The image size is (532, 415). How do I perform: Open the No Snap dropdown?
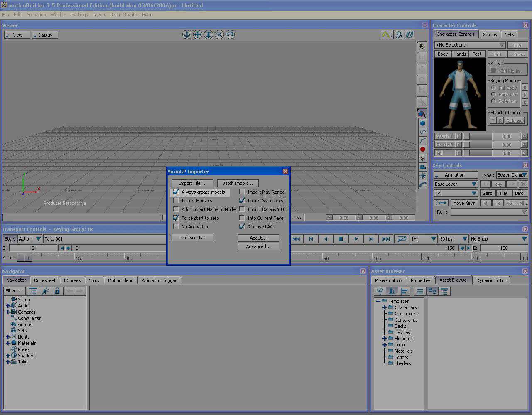point(498,239)
